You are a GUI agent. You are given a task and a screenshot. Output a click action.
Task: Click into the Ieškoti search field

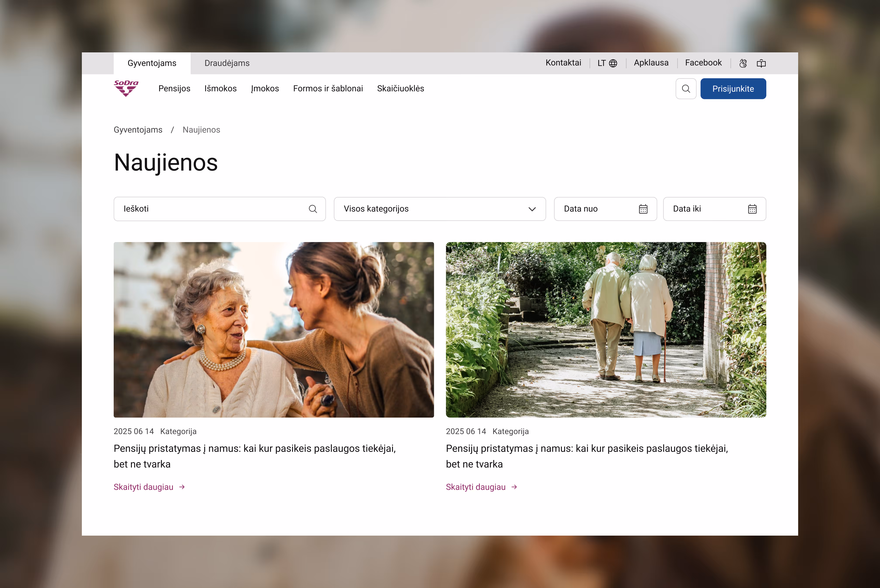point(210,209)
